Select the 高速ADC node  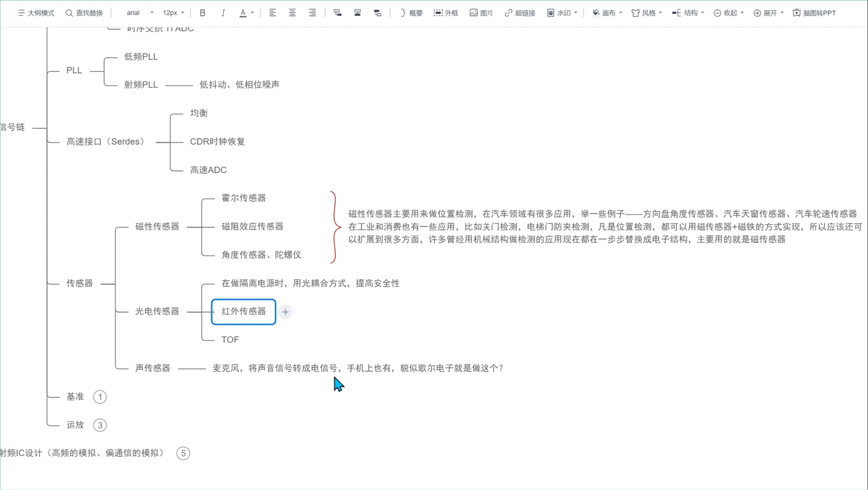tap(208, 170)
